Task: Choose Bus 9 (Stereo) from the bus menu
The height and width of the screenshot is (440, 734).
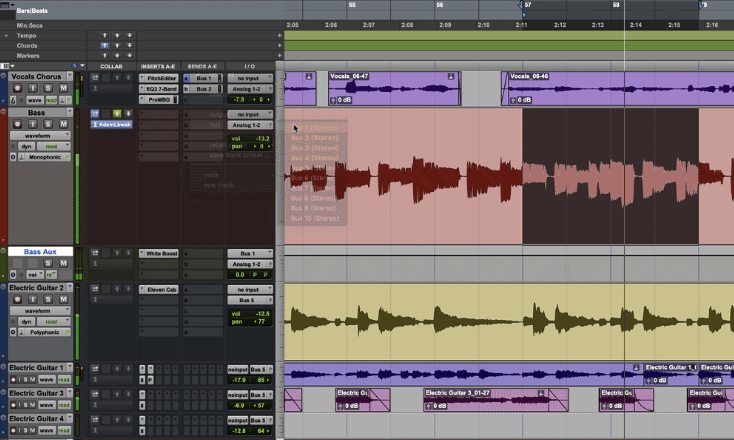Action: 315,208
